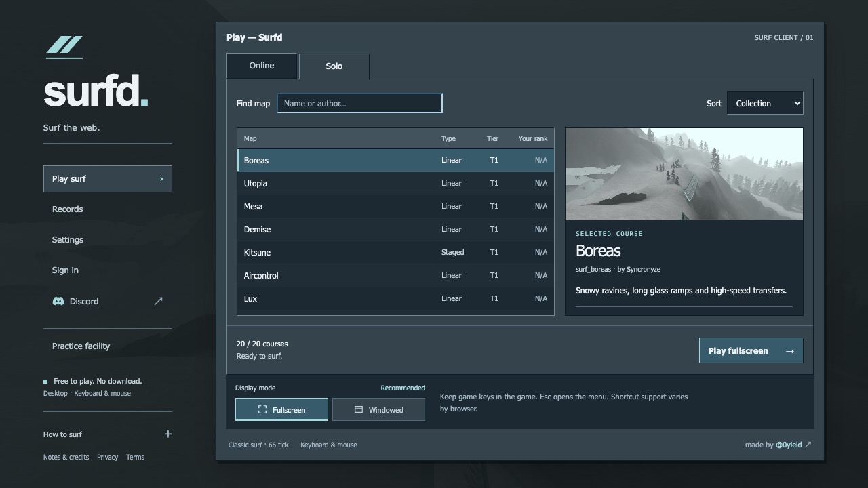Click the Type column header

(448, 138)
